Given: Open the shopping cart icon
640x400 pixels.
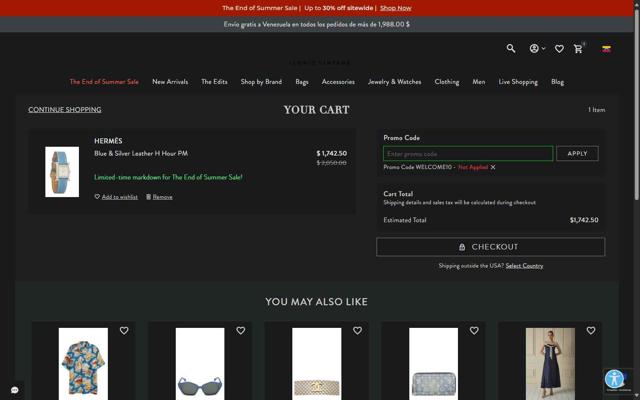Looking at the screenshot, I should tap(578, 49).
